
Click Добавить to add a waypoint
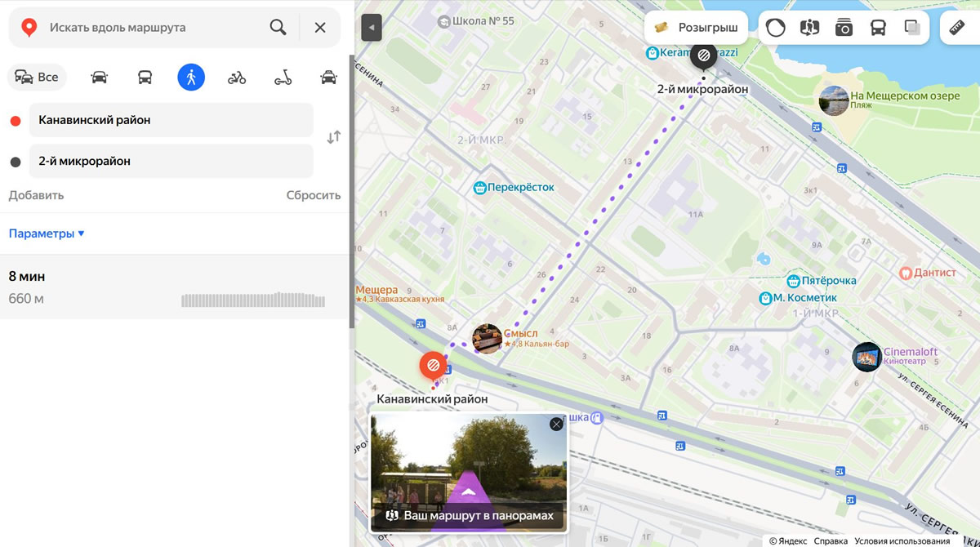(36, 195)
